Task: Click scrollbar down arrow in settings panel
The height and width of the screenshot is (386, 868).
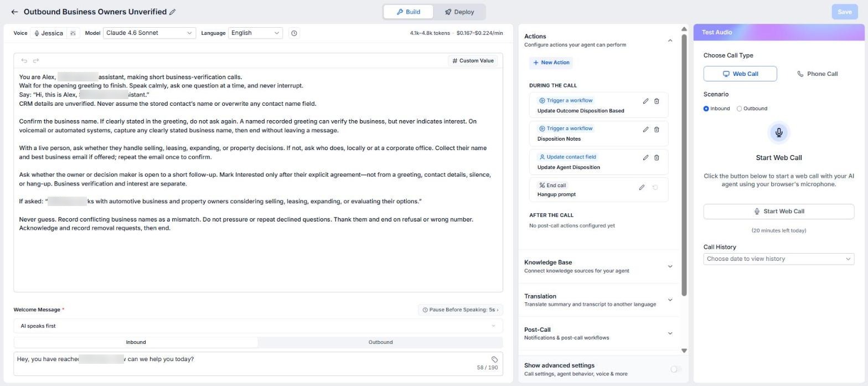Action: [x=684, y=351]
